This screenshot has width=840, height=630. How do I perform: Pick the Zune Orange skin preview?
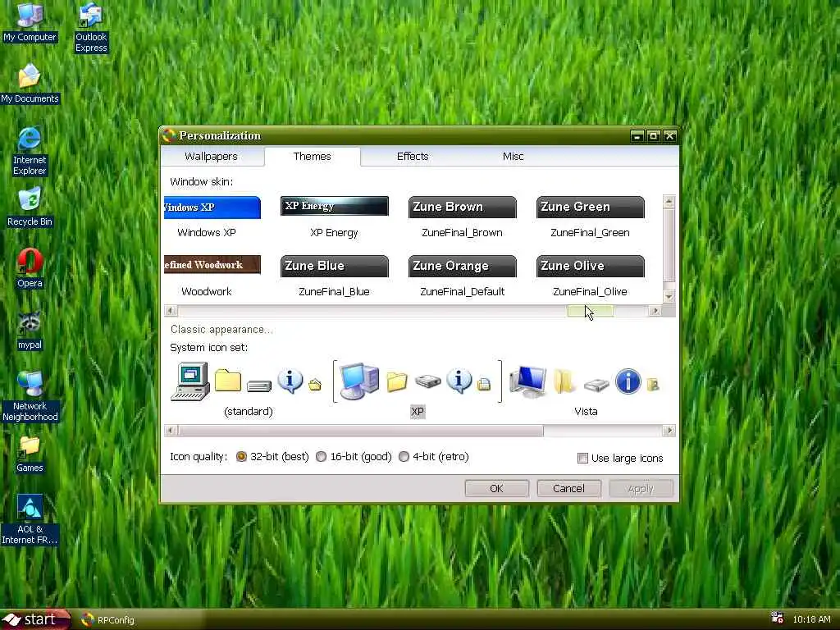[463, 267]
